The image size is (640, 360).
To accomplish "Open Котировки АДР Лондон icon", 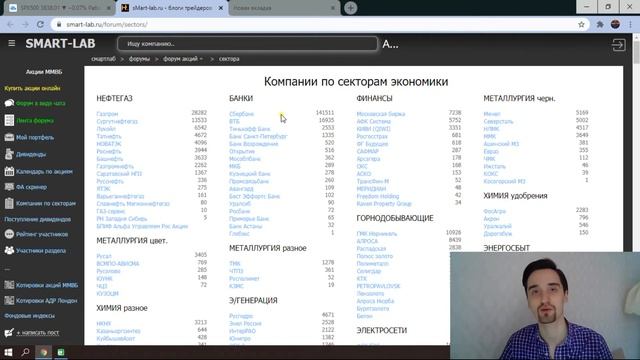I will coord(9,300).
